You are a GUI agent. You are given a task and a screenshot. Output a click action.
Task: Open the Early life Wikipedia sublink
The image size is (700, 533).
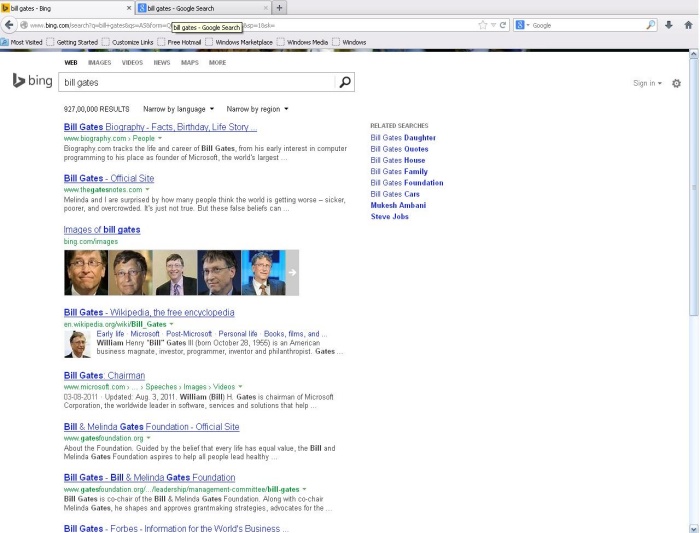(110, 333)
